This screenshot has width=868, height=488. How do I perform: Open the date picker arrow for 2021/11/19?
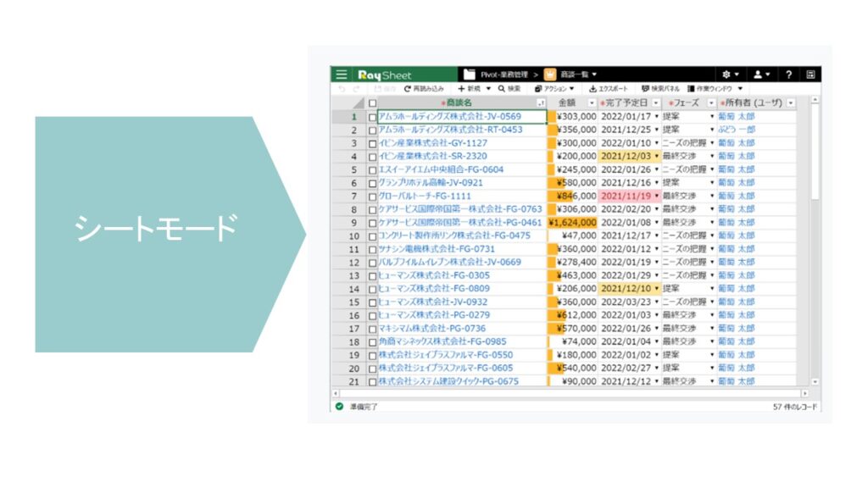pyautogui.click(x=657, y=196)
